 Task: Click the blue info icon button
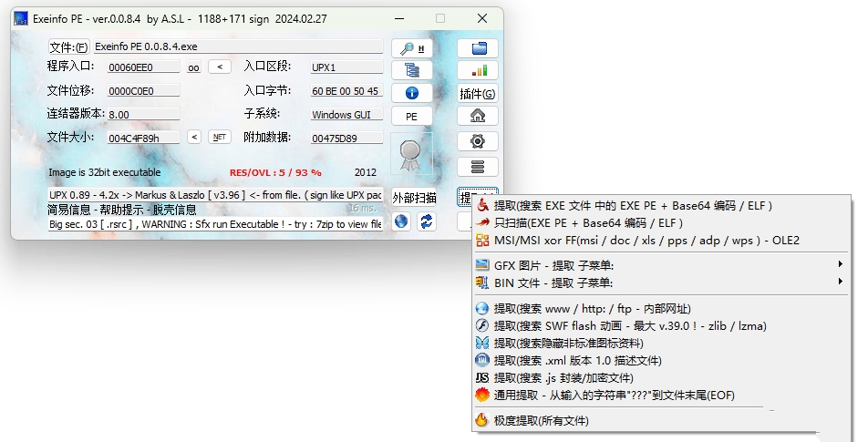click(x=412, y=93)
